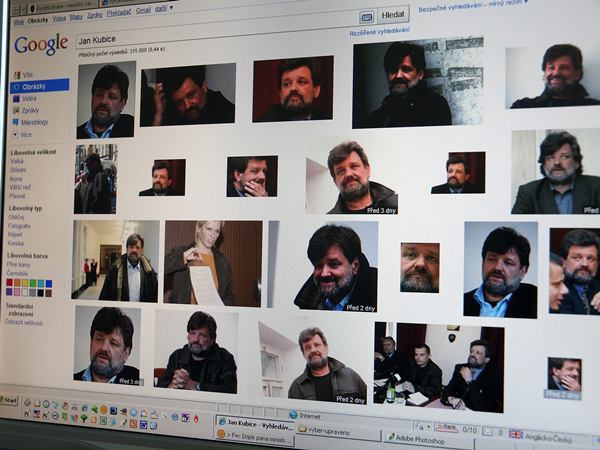This screenshot has width=600, height=450.
Task: Open the thumbnail of blonde woman holding paper
Action: coord(213,263)
